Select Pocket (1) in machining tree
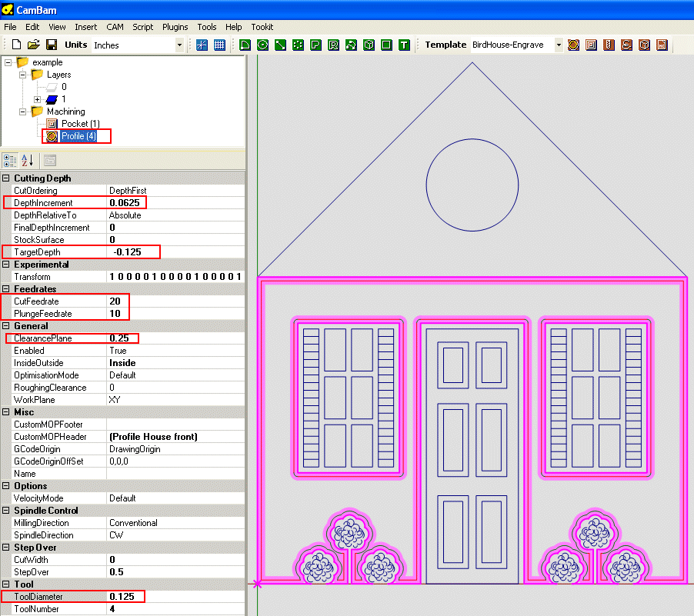 click(x=80, y=124)
